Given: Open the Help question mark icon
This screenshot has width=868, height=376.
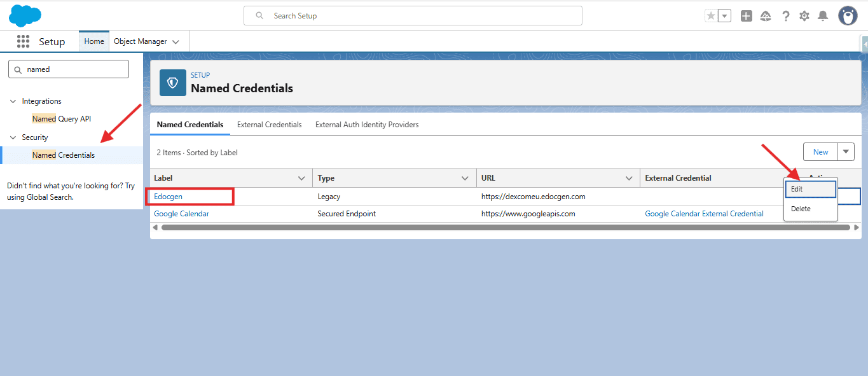Looking at the screenshot, I should (786, 16).
